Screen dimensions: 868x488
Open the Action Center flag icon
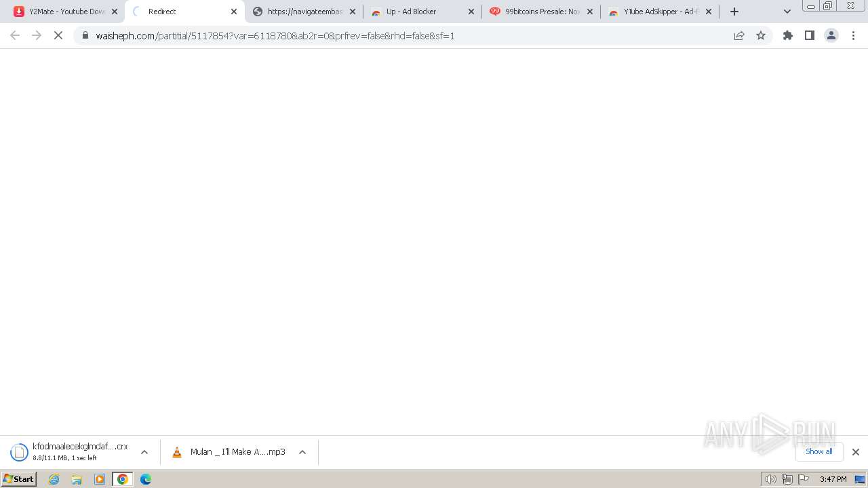coord(804,479)
